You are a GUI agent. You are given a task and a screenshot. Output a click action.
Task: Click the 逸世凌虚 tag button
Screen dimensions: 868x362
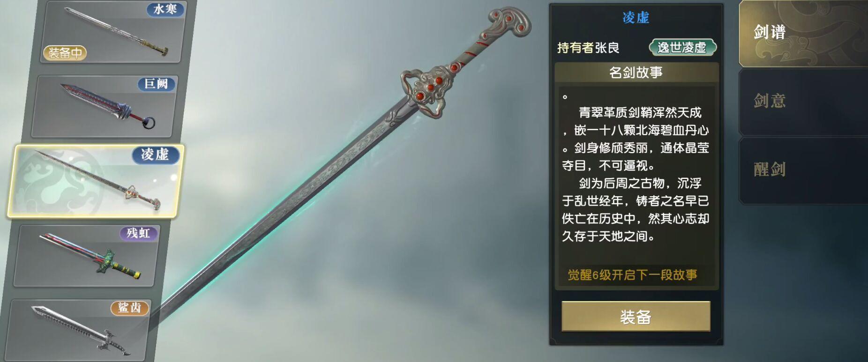pos(682,47)
